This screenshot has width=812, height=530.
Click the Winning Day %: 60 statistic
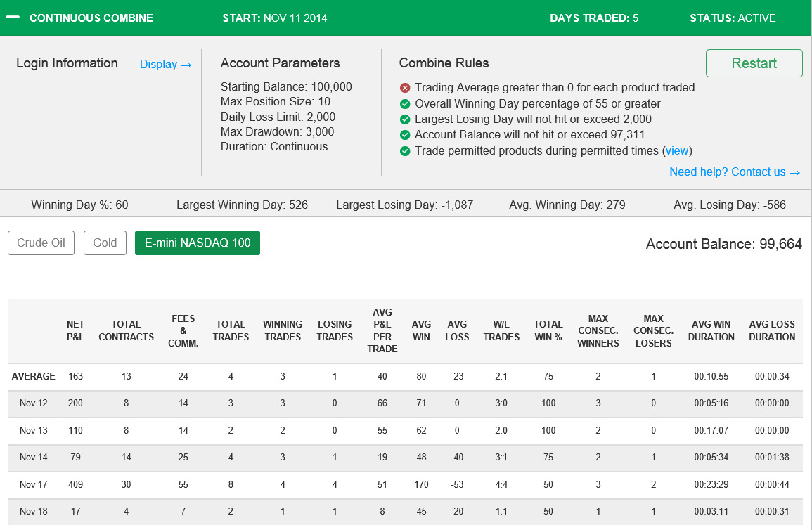click(79, 205)
